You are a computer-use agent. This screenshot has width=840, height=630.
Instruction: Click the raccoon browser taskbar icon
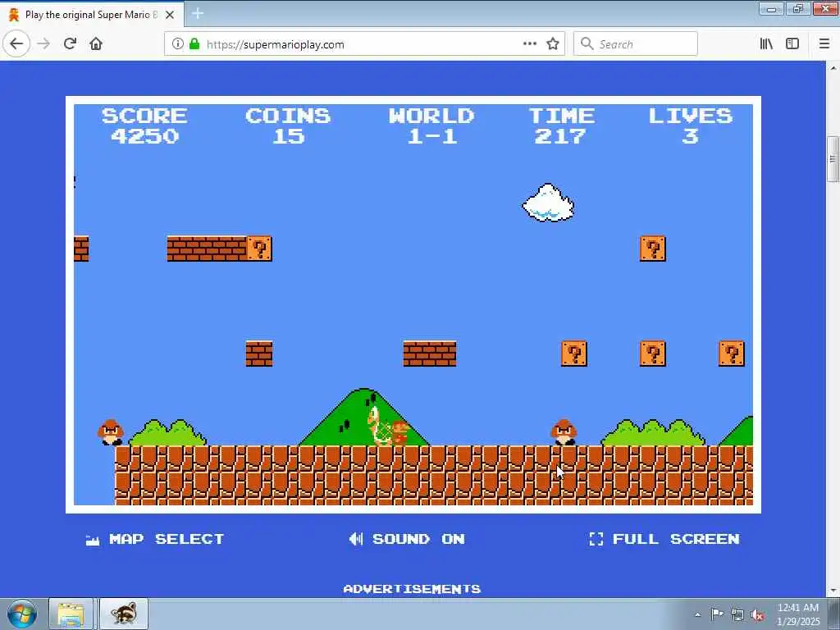click(125, 614)
